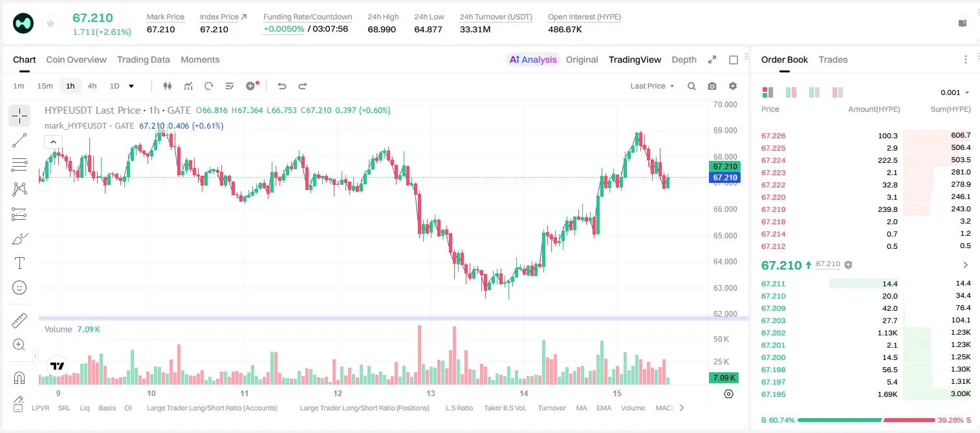Toggle the AI Analysis mode

point(533,59)
